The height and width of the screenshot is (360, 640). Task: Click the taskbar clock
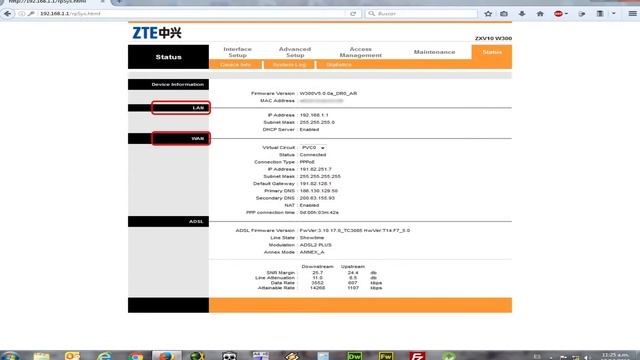616,356
